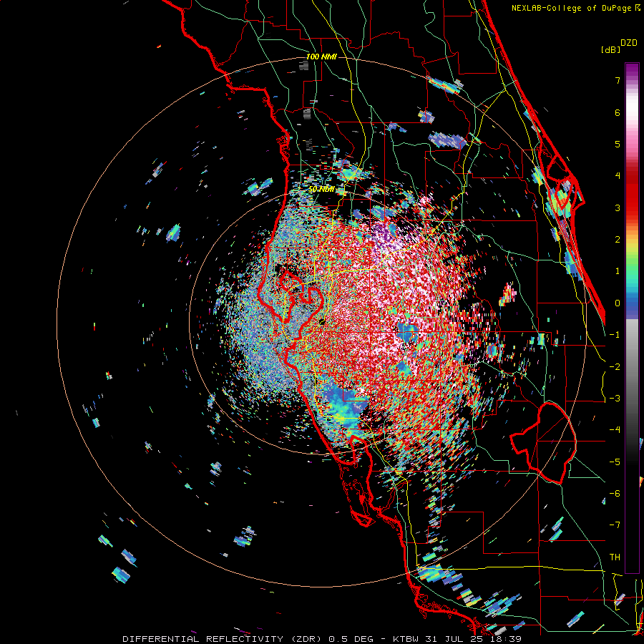644x644 pixels.
Task: Click the -3 value on the color scale
Action: [x=615, y=399]
